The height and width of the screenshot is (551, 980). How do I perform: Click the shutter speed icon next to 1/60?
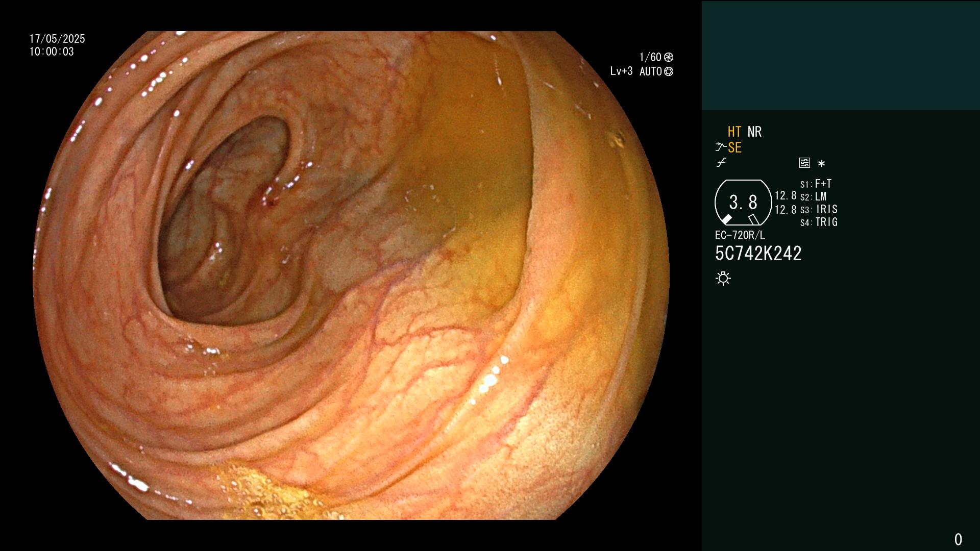pyautogui.click(x=669, y=57)
